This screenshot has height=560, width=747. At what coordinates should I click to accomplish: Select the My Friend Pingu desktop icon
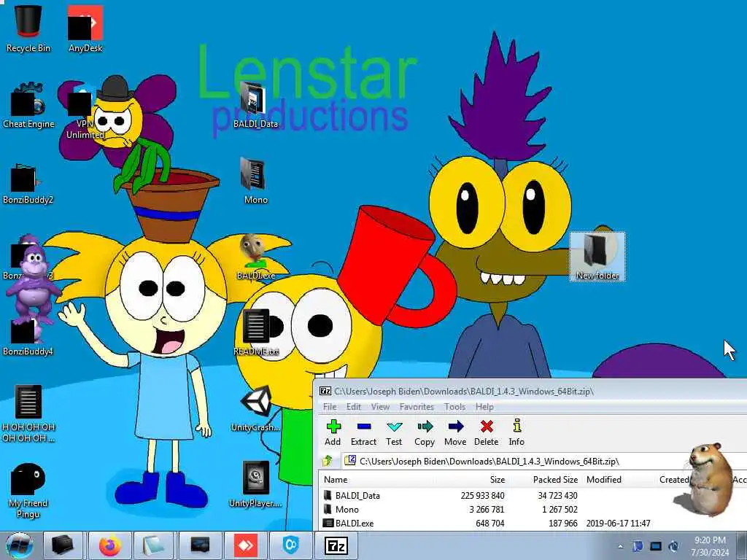click(x=28, y=491)
